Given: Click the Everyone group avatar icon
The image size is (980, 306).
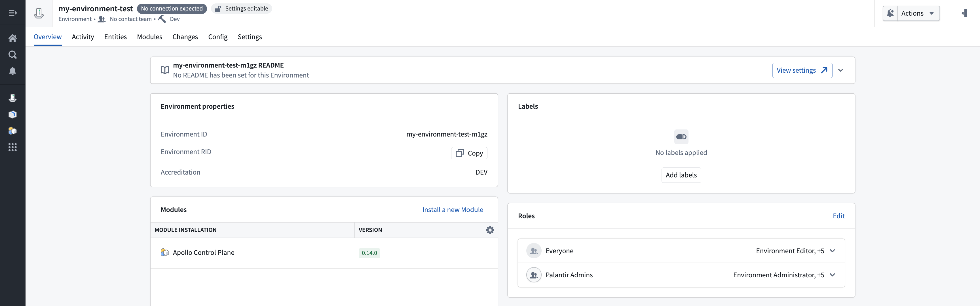Looking at the screenshot, I should tap(534, 251).
